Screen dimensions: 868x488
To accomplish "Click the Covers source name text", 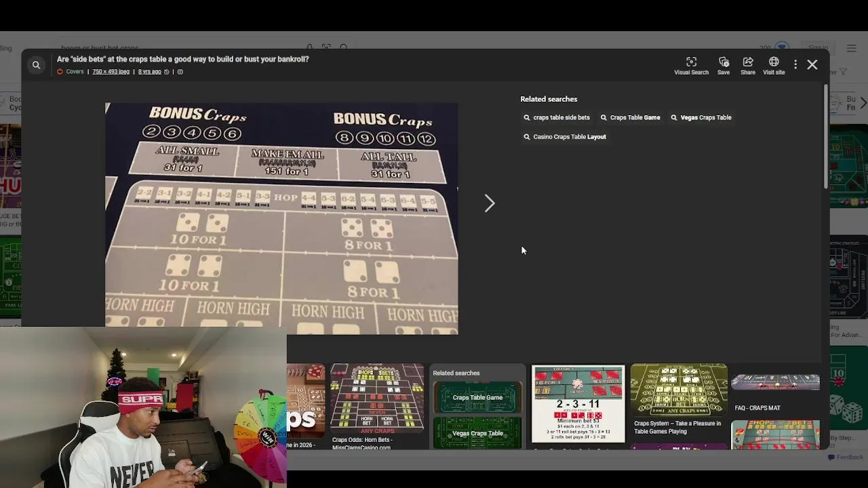I will coord(75,72).
